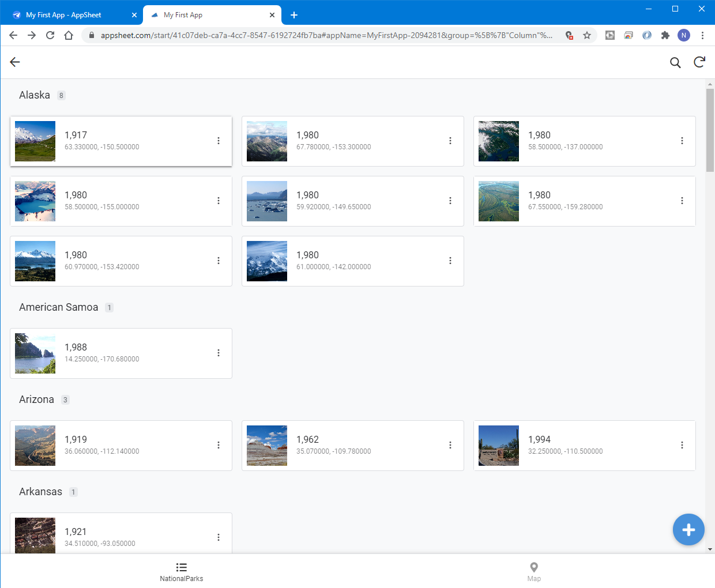This screenshot has width=715, height=588.
Task: Expand the more menu for the 1,994 Arizona card
Action: tap(682, 445)
